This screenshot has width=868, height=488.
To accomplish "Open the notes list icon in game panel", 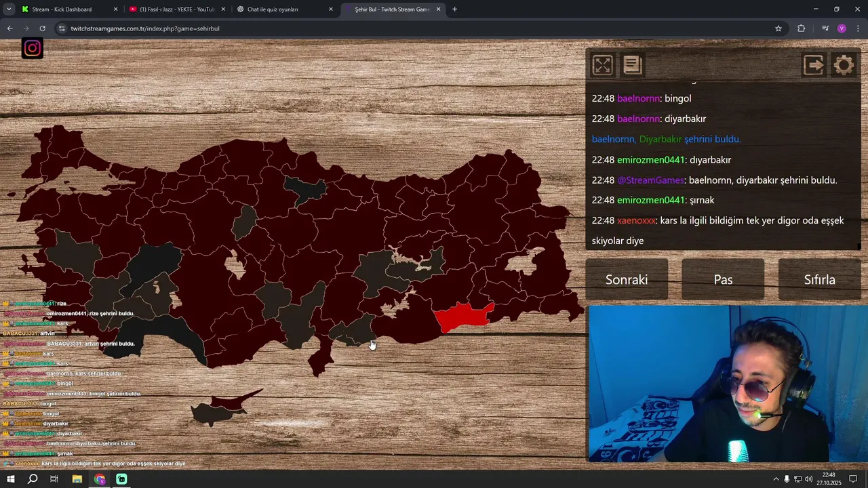I will pos(632,65).
